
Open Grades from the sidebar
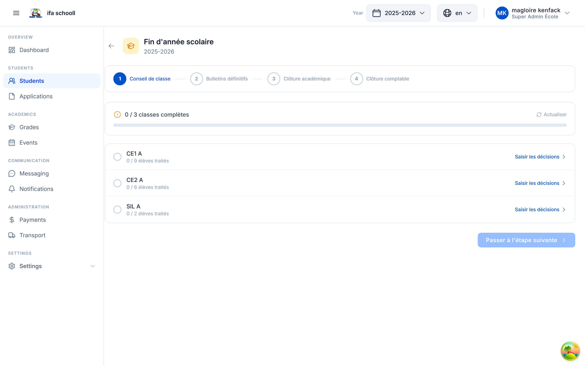(x=29, y=127)
